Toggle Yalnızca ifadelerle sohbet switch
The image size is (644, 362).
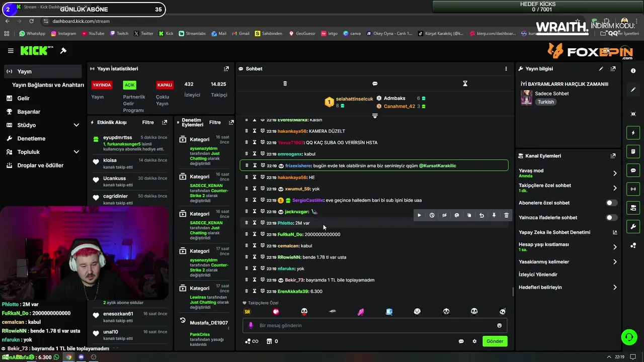[611, 218]
